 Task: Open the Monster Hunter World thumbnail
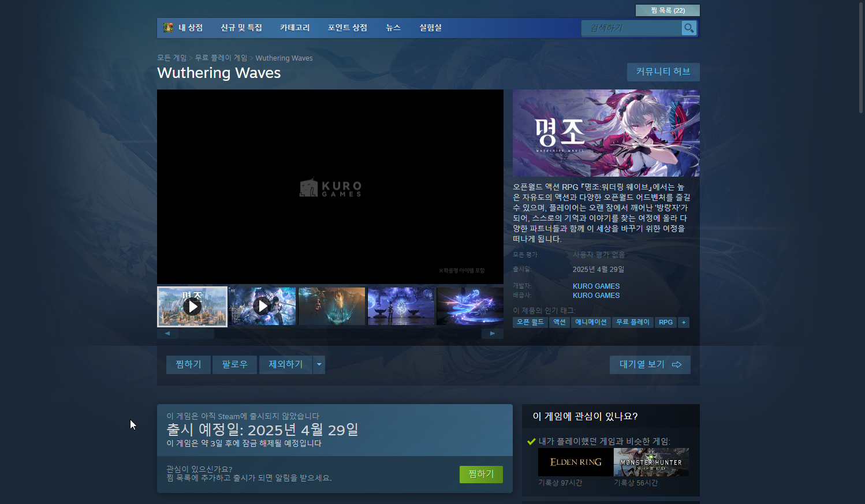[651, 462]
